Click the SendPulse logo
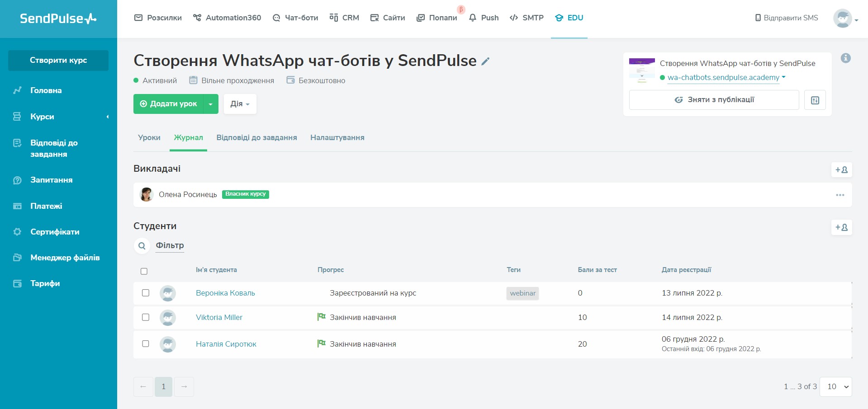This screenshot has width=868, height=409. pos(58,19)
